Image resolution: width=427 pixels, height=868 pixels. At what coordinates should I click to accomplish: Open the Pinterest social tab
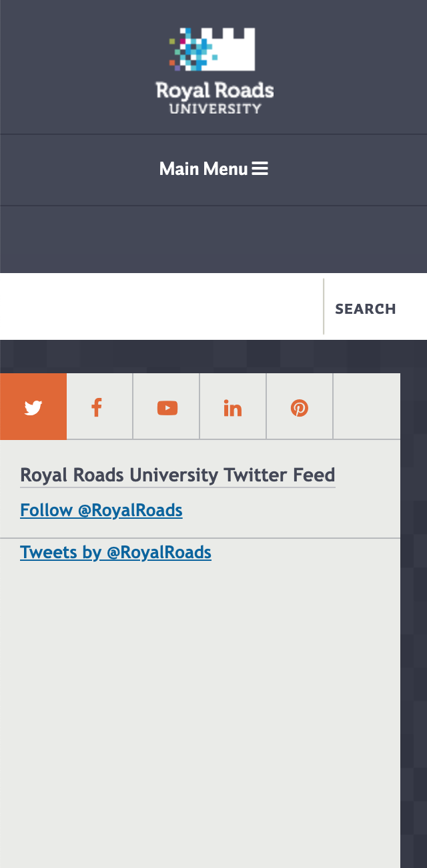pos(300,407)
